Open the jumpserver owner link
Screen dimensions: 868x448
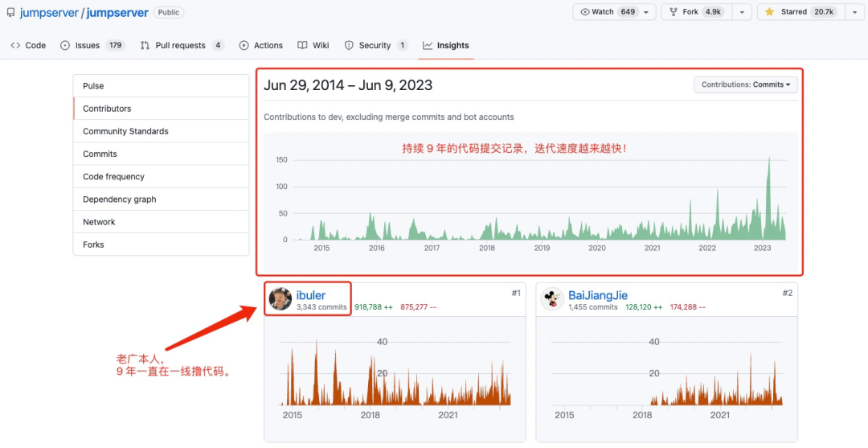[49, 12]
